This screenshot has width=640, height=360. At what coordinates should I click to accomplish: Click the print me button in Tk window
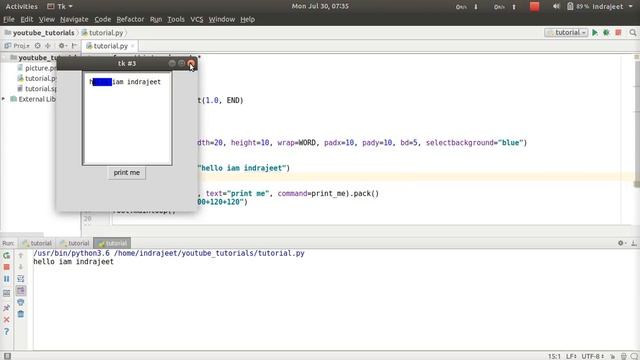127,173
